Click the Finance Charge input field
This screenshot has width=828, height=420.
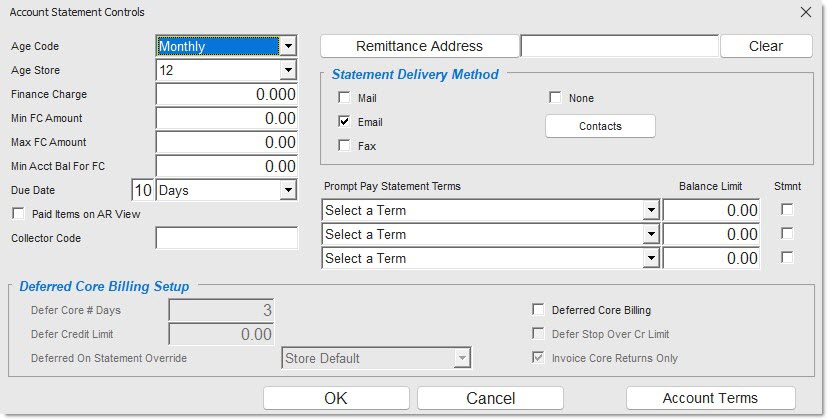[227, 94]
